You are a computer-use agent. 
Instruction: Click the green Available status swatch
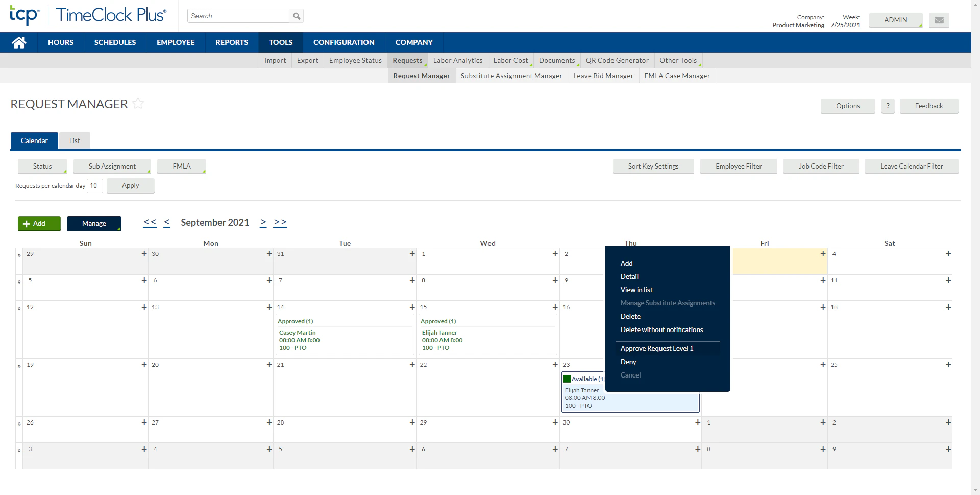click(568, 379)
